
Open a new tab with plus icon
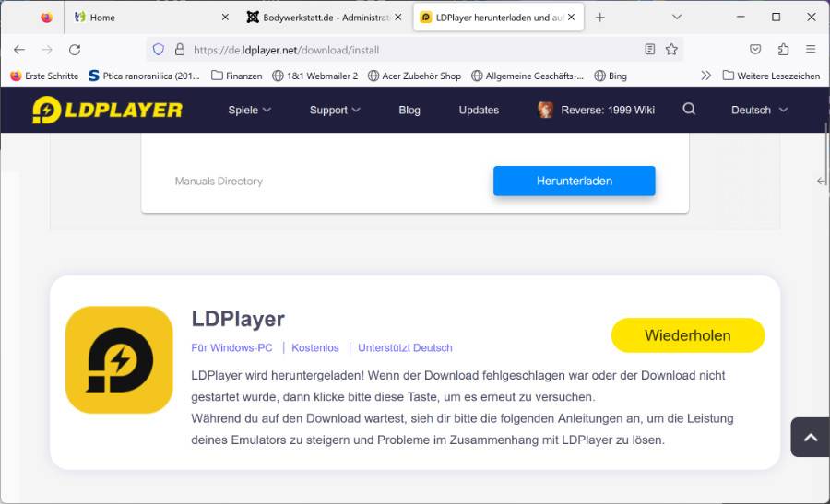point(599,18)
